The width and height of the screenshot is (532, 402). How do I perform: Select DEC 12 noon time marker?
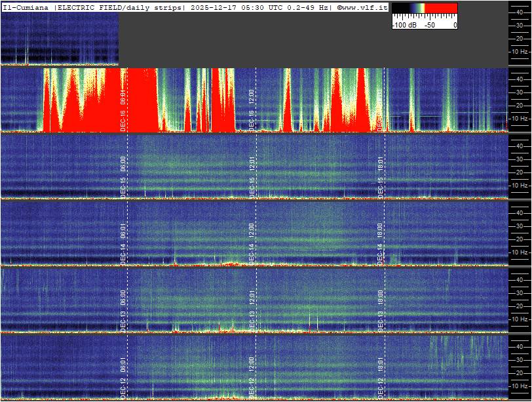click(x=252, y=377)
